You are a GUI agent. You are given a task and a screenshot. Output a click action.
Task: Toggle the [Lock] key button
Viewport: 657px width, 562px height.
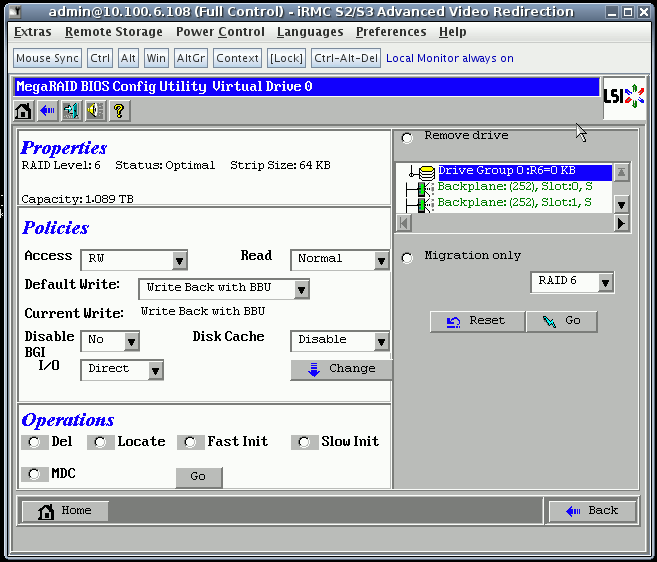(286, 58)
